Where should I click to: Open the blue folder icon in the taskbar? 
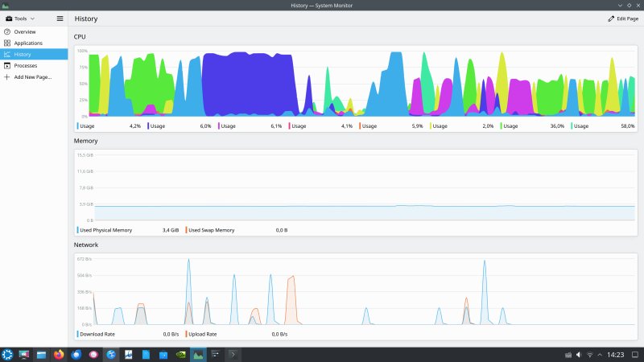[x=163, y=355]
